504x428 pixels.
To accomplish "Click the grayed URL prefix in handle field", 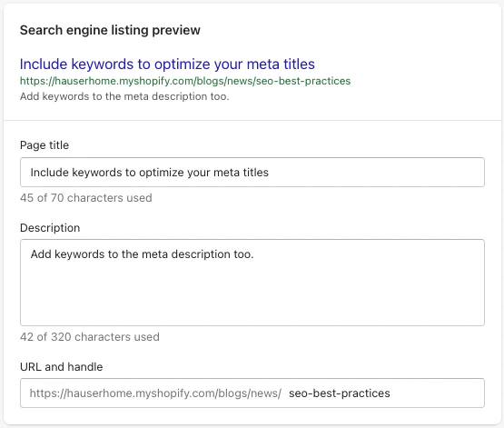I will [155, 393].
